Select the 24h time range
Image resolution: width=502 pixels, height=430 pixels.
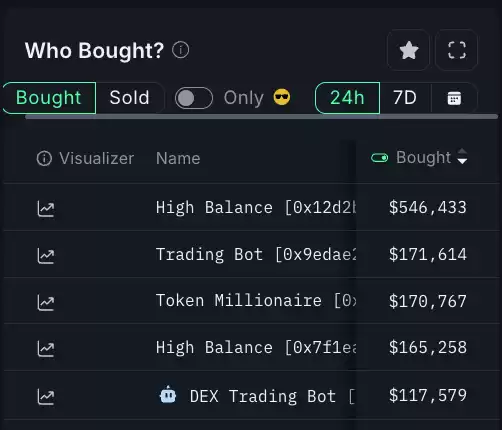347,98
